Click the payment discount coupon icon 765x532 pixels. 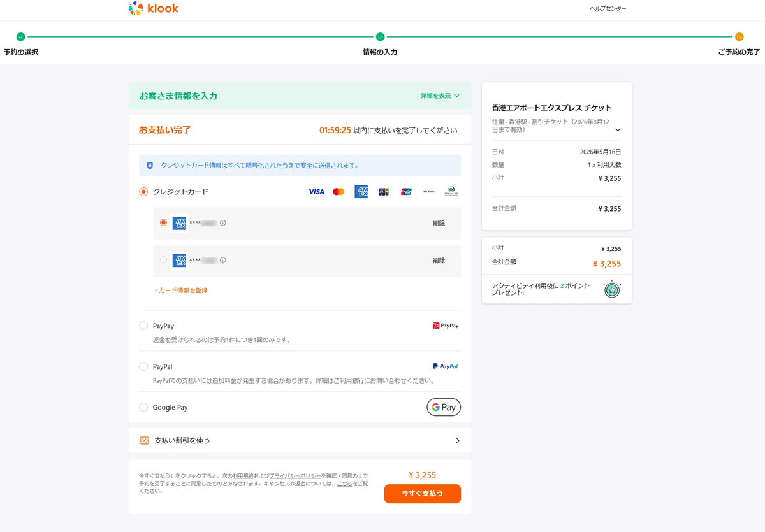[144, 440]
